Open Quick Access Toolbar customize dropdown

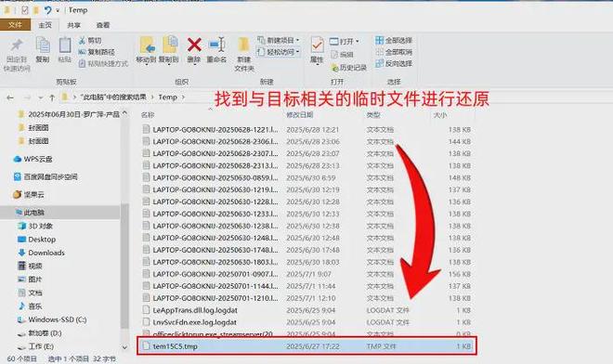(58, 10)
